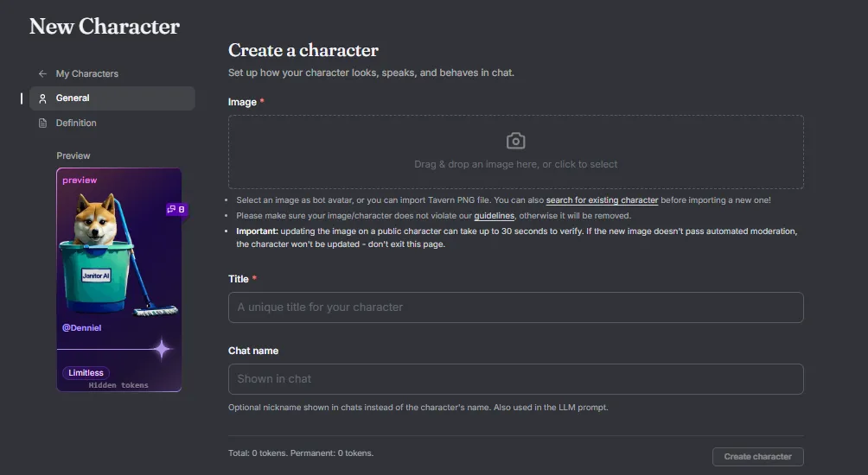Focus the Title input field
This screenshot has width=868, height=475.
(515, 307)
